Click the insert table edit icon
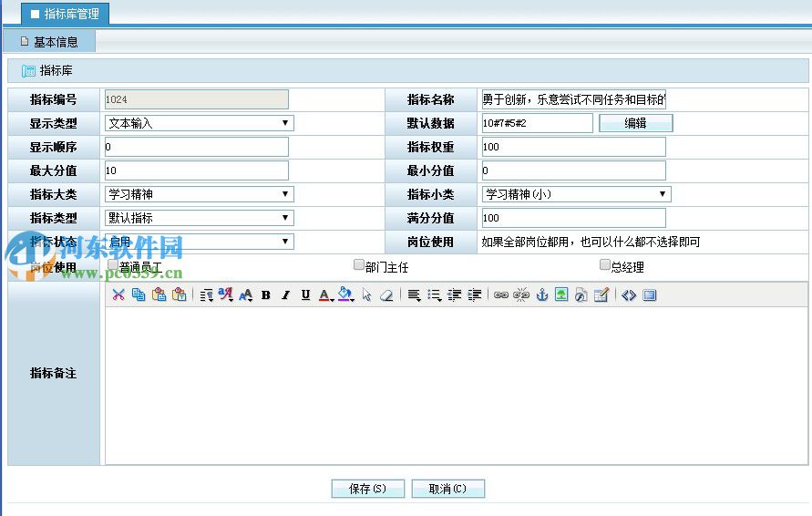 pos(601,294)
